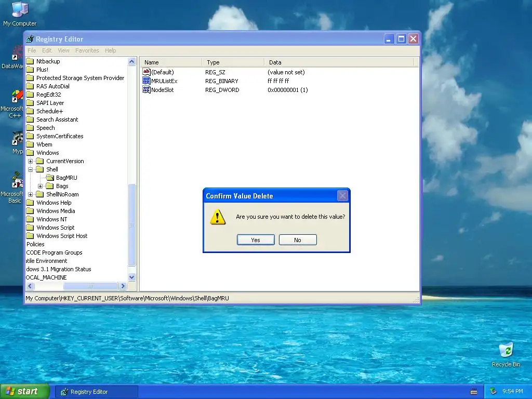
Task: Select the RegEdt32 folder icon
Action: click(x=30, y=95)
